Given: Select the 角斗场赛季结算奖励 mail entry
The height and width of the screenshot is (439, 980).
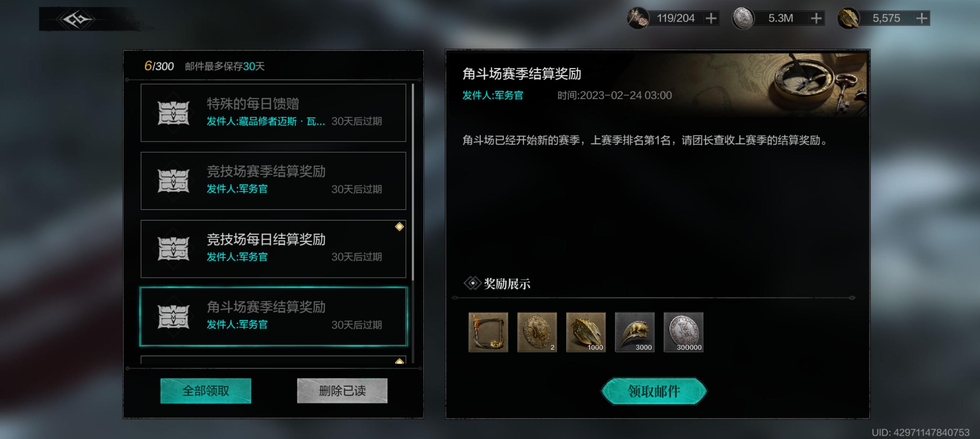Looking at the screenshot, I should pos(273,316).
